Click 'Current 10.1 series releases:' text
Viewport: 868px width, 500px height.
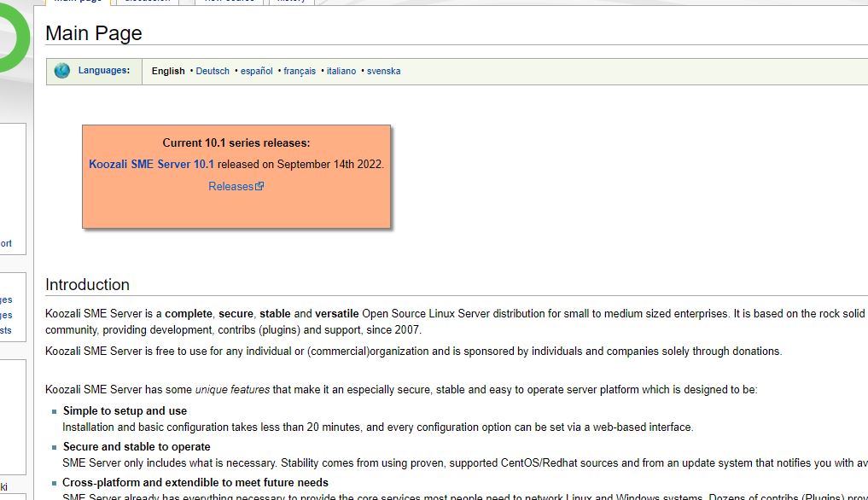point(236,142)
